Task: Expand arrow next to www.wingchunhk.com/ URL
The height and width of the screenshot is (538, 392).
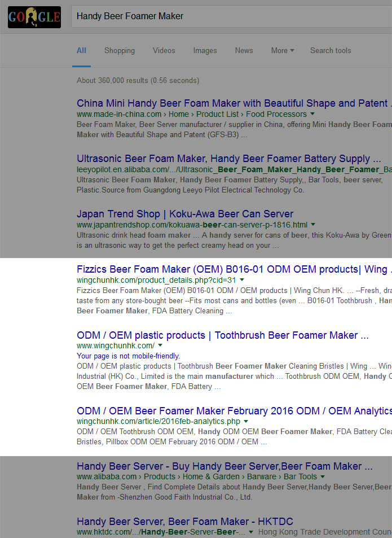Action: click(160, 345)
